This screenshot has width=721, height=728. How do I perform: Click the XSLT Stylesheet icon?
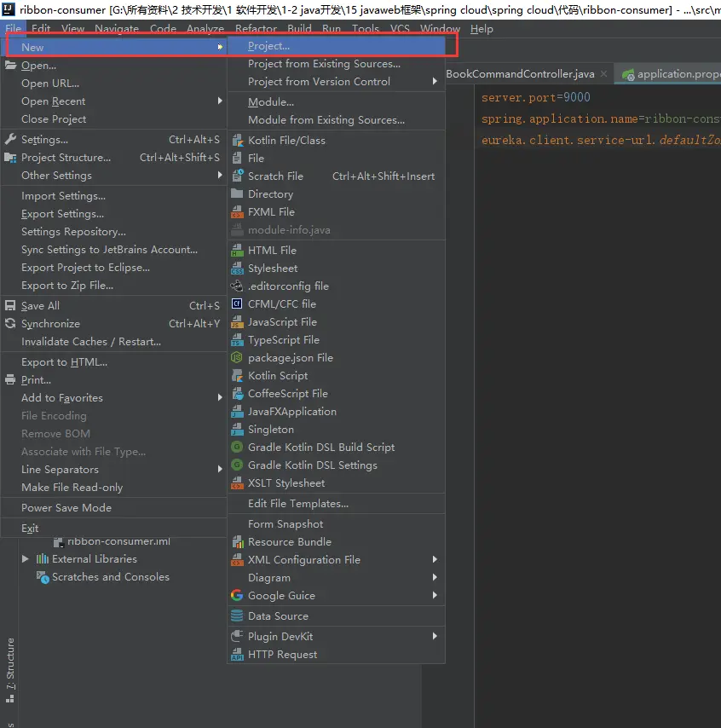pos(237,482)
